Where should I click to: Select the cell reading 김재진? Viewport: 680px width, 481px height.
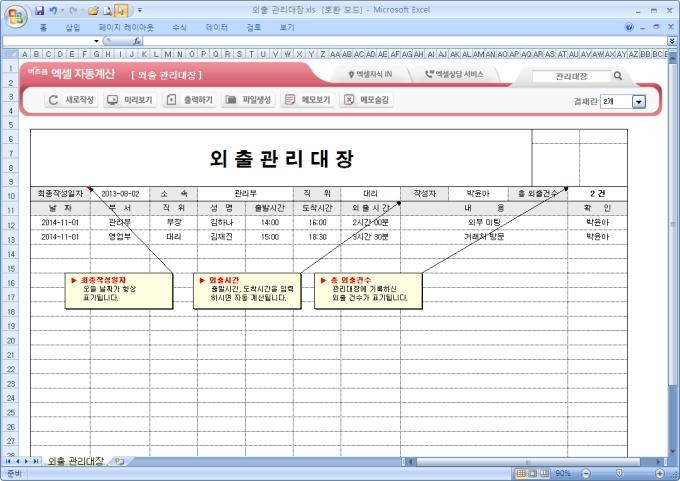(x=222, y=237)
